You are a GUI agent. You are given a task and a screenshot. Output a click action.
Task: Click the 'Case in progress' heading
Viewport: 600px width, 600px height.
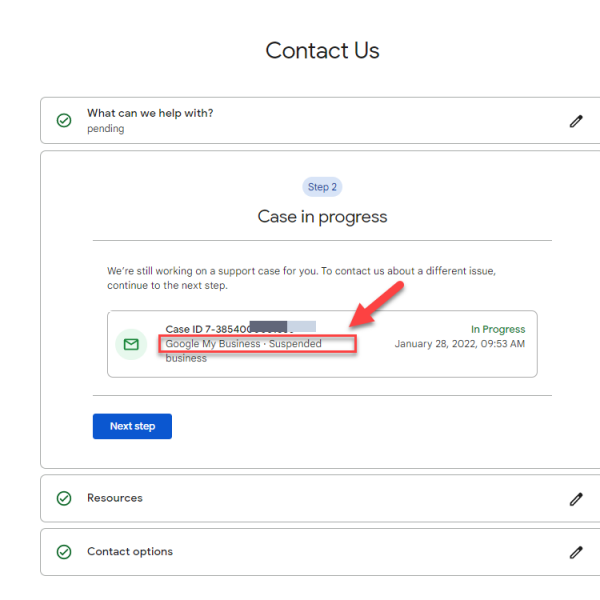click(322, 216)
